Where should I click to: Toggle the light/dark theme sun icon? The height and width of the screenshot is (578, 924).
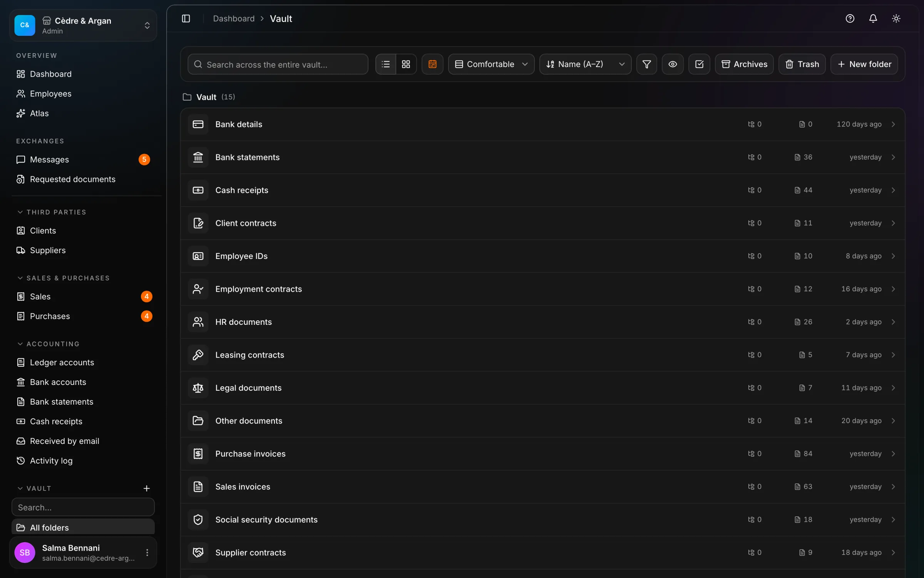[x=896, y=18]
